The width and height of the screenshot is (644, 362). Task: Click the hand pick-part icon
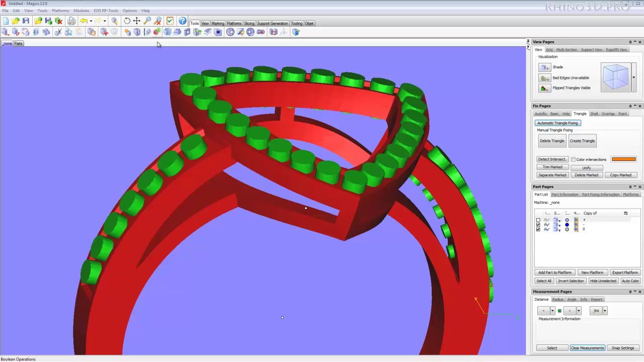(x=92, y=32)
